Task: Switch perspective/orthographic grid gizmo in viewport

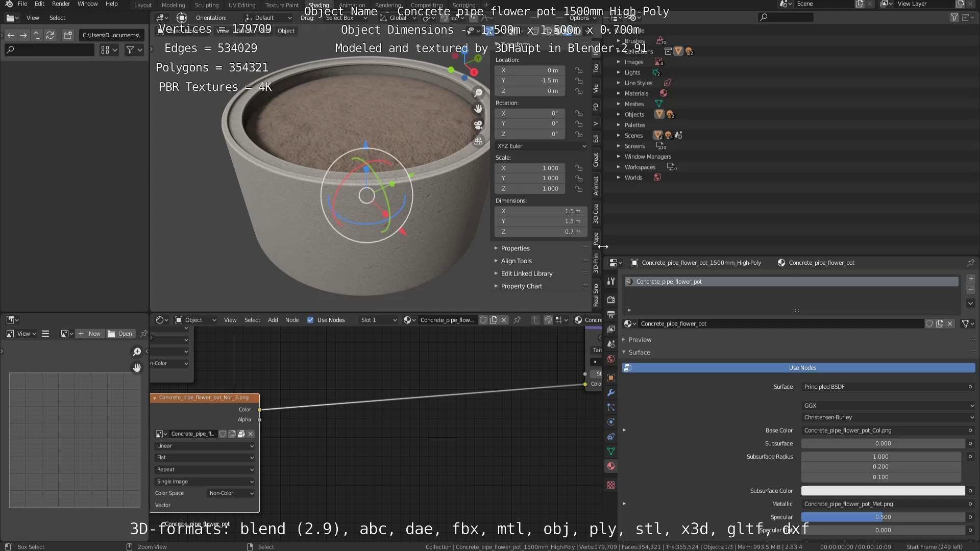Action: tap(478, 141)
